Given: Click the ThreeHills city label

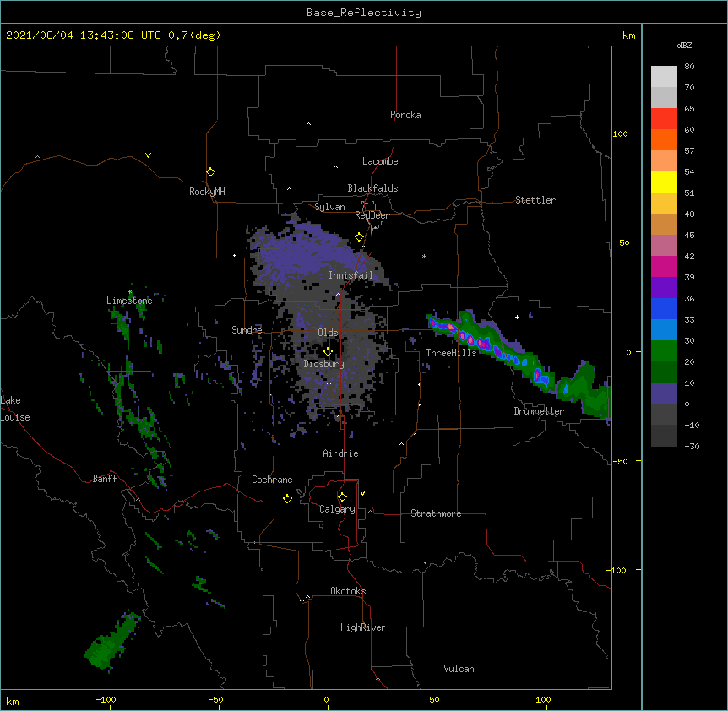Looking at the screenshot, I should click(451, 353).
